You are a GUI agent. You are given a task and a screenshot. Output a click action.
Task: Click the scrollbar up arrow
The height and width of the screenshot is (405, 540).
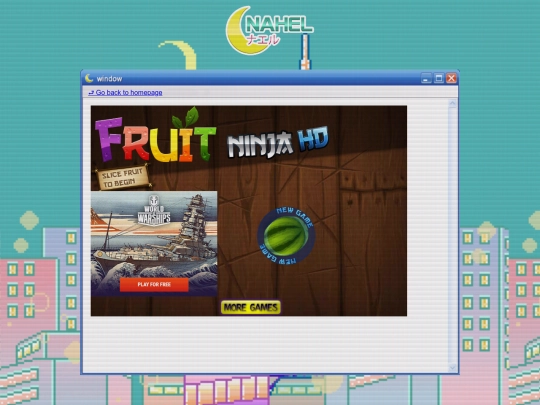[453, 104]
